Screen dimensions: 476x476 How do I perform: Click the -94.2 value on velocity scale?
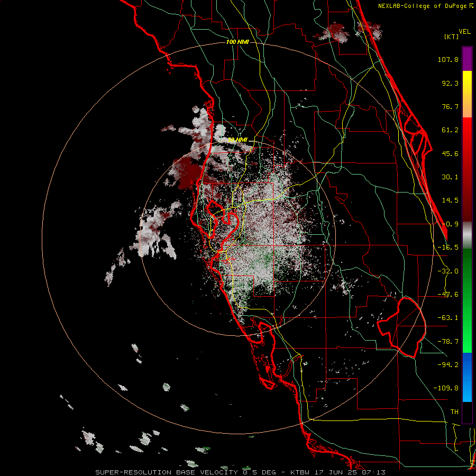(x=448, y=365)
